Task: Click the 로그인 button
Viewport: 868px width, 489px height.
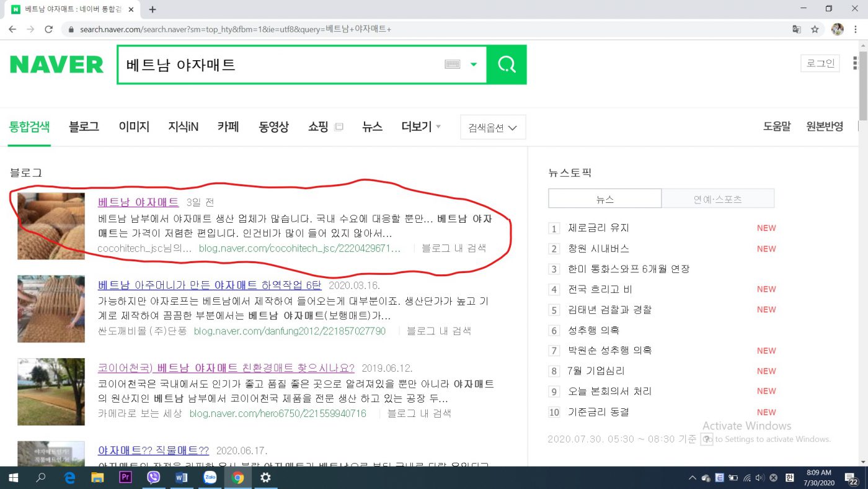Action: tap(821, 63)
